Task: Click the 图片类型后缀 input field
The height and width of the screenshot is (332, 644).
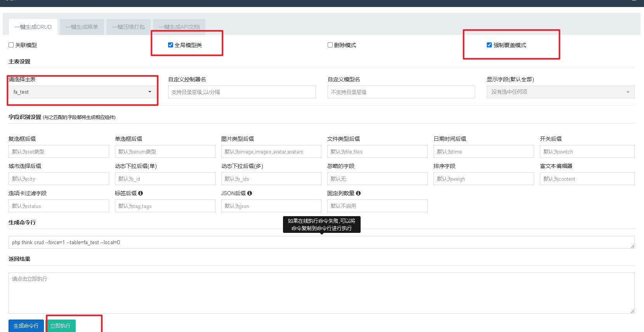Action: pyautogui.click(x=271, y=152)
